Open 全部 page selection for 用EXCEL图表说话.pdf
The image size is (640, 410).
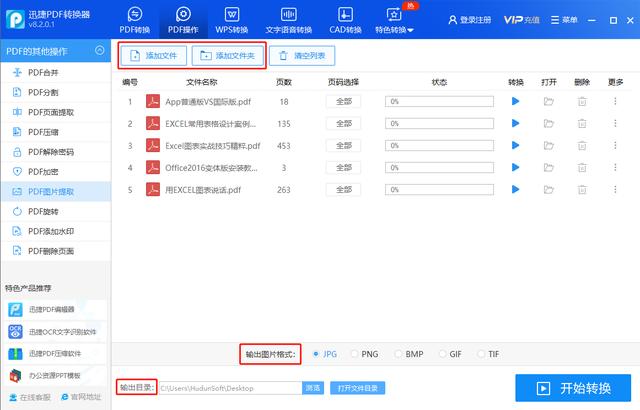343,190
